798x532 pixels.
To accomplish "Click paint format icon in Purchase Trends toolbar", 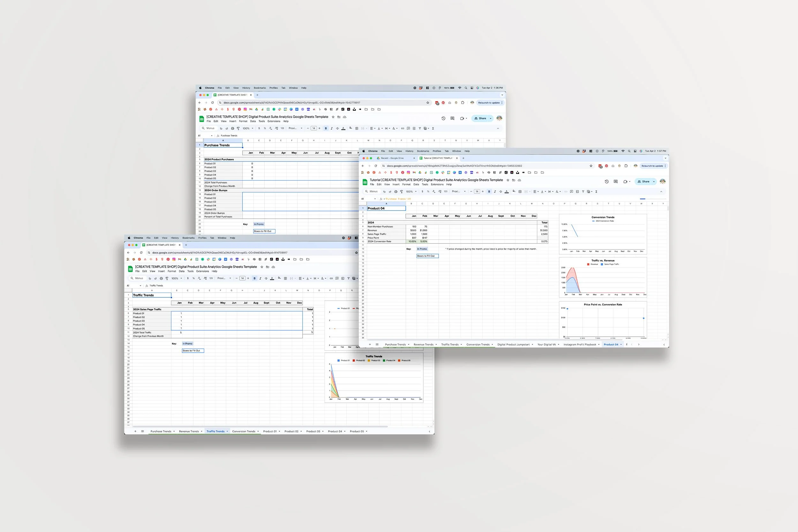I will pos(238,128).
